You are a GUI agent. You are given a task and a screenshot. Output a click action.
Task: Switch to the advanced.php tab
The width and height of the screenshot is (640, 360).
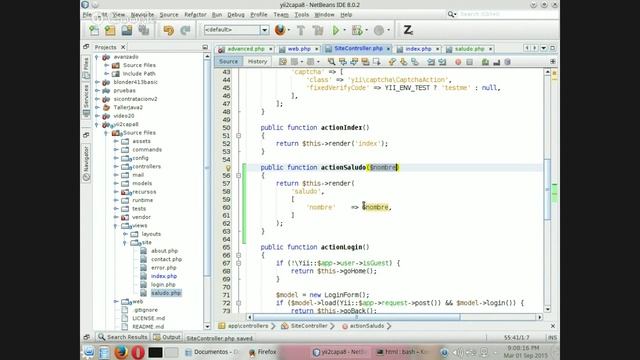click(246, 49)
